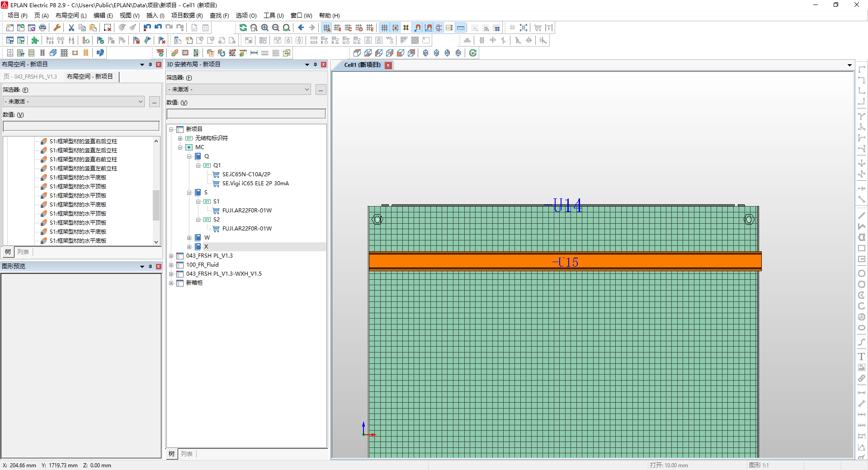Open the 筛选器 dropdown in 布局空间 panel

[x=73, y=101]
